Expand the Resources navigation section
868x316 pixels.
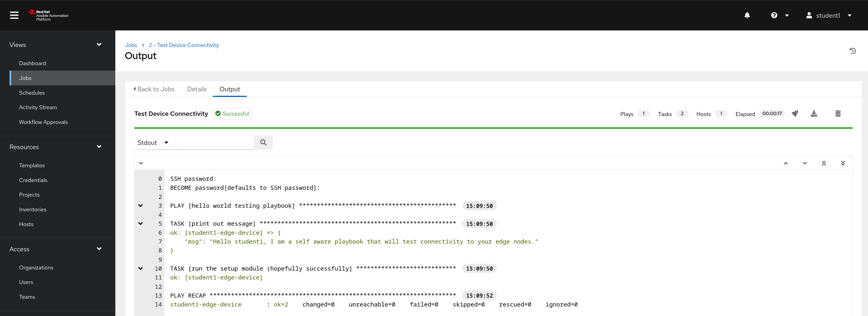(99, 147)
